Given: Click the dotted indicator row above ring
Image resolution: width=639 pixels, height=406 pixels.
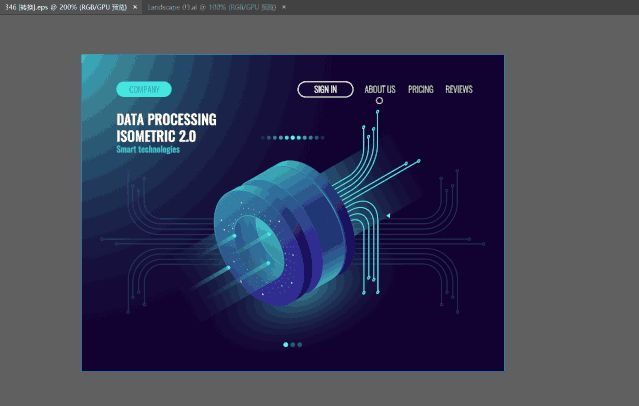Looking at the screenshot, I should tap(290, 137).
